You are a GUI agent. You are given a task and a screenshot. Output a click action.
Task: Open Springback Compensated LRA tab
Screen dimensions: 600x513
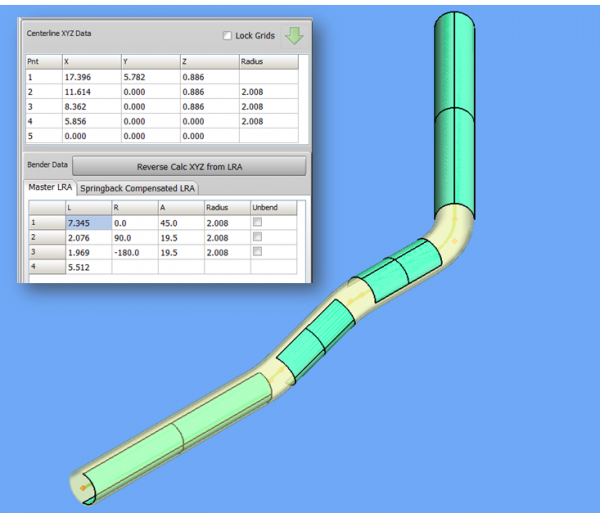[137, 188]
